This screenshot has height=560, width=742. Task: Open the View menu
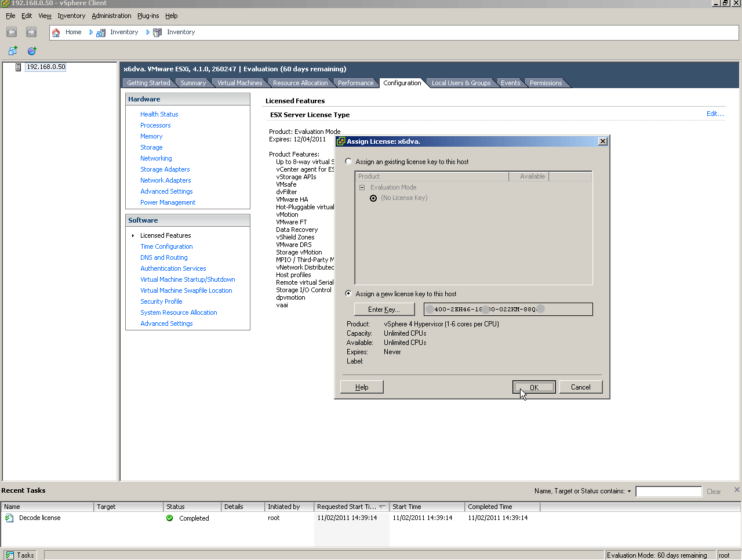point(45,16)
